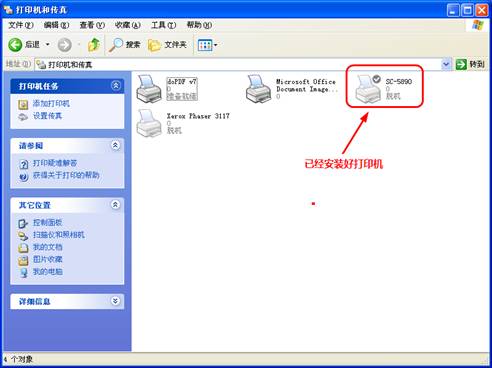Click the 添加打印机 link

coord(51,104)
